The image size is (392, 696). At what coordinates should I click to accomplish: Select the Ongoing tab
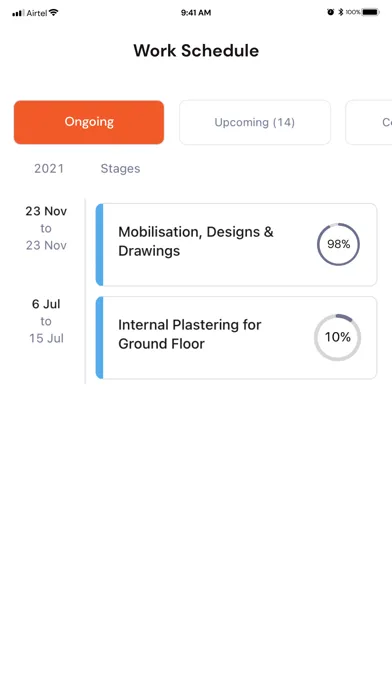tap(89, 122)
